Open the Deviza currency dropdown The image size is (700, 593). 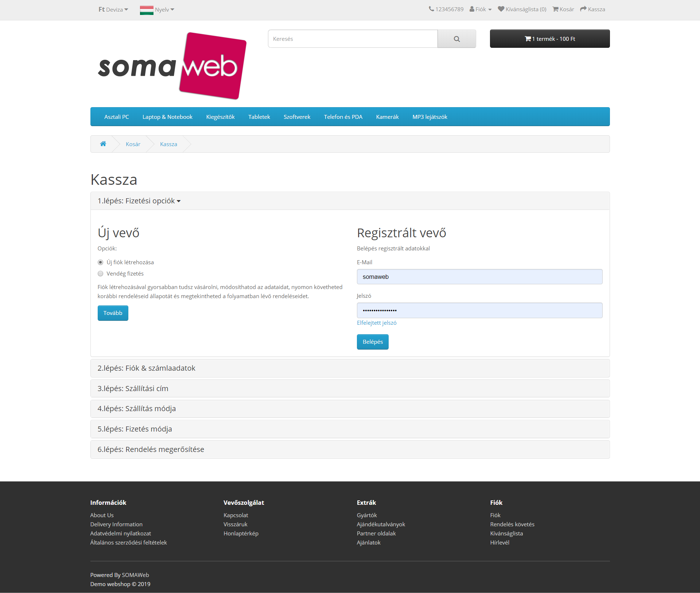pyautogui.click(x=113, y=9)
